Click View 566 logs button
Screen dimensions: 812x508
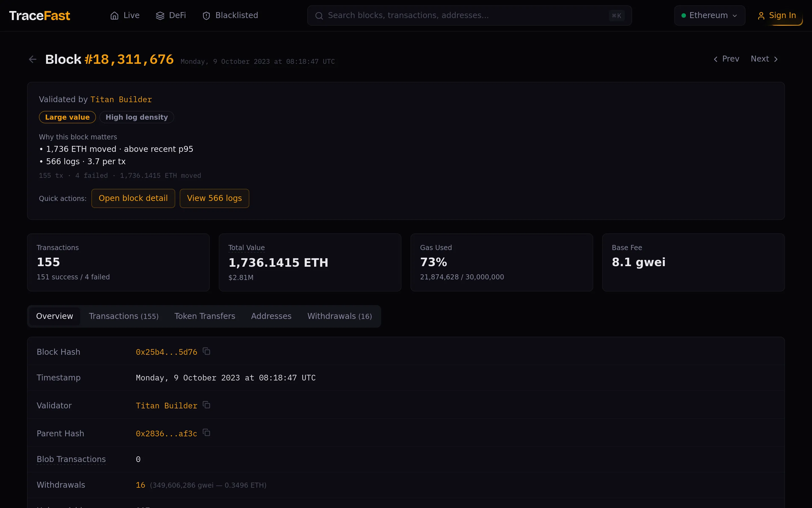[214, 198]
